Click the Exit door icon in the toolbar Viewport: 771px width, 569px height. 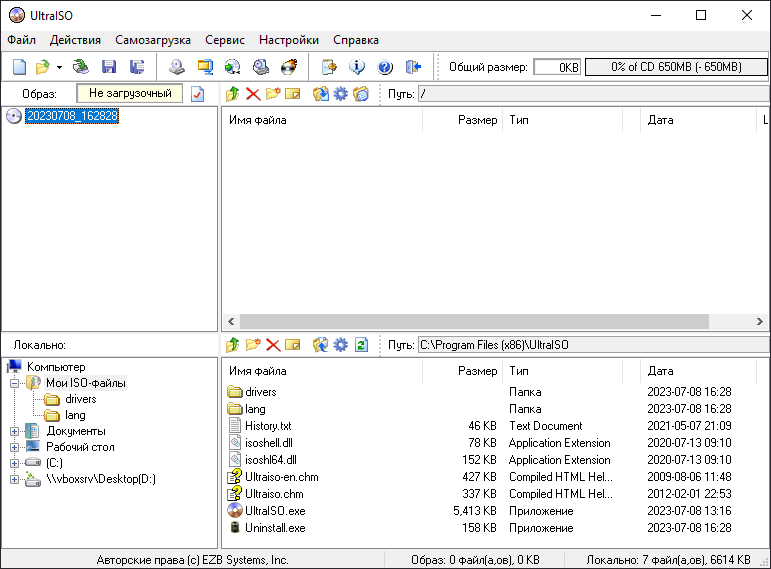(413, 67)
